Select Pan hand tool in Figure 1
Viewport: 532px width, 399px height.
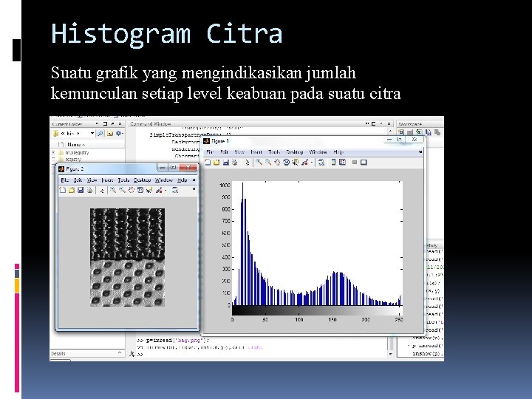[277, 163]
